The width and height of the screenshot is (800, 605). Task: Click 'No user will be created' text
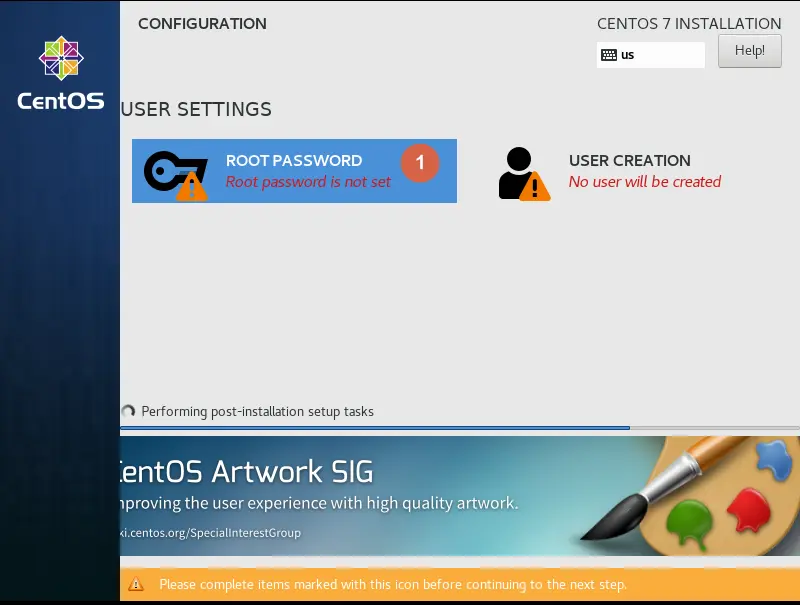point(645,182)
